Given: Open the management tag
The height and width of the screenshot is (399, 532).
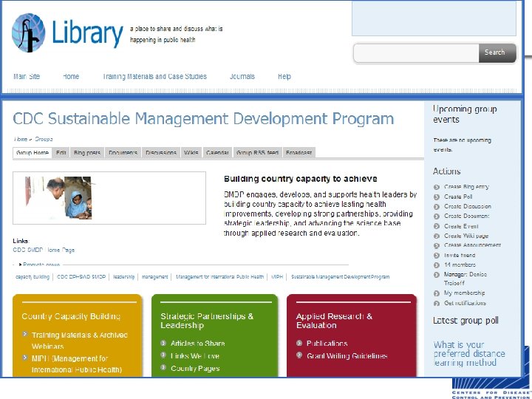Looking at the screenshot, I should 154,277.
